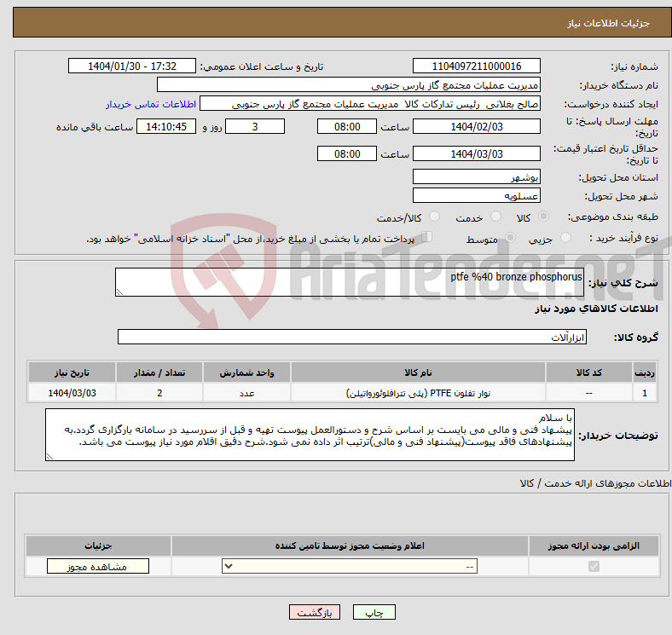Click the نام کالا column header

(x=418, y=372)
